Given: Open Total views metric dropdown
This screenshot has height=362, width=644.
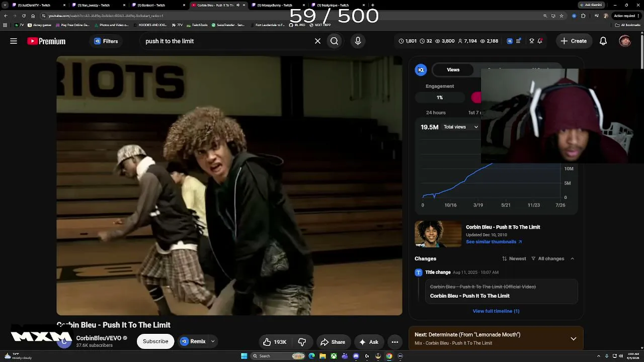Looking at the screenshot, I should (460, 127).
